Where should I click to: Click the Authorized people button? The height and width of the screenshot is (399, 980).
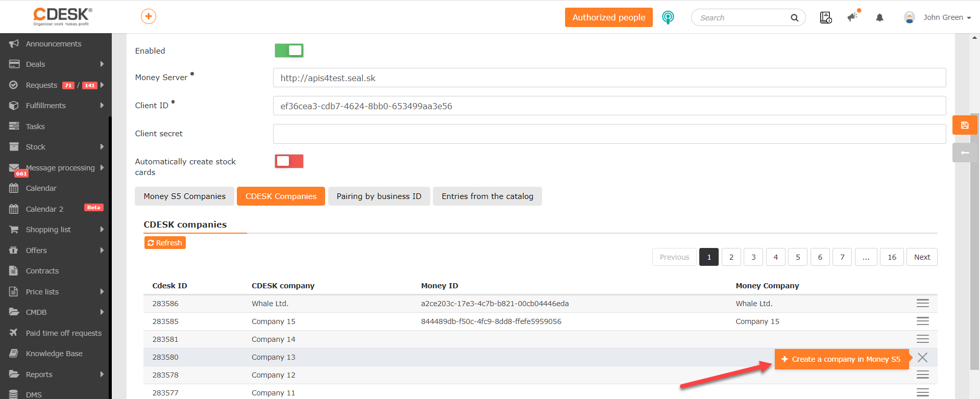(609, 17)
